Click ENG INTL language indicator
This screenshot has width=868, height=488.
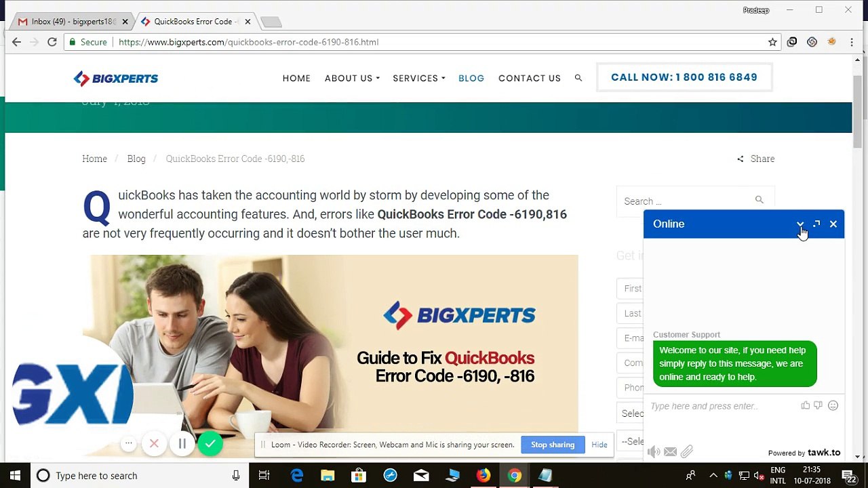(778, 476)
